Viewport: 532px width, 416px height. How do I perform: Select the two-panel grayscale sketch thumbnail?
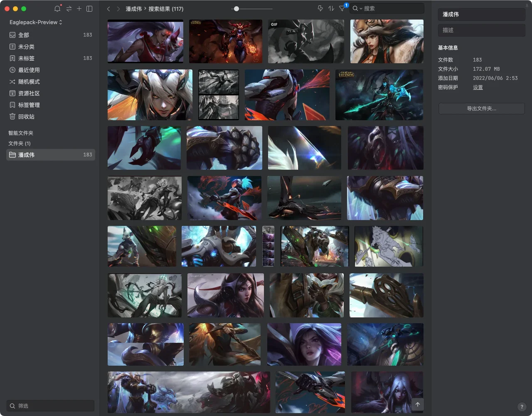219,95
